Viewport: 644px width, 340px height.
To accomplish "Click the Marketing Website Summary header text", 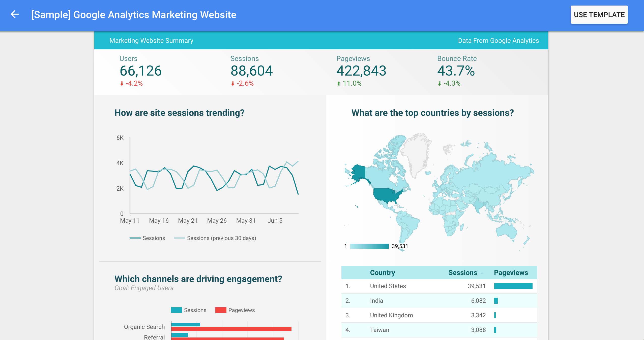I will click(151, 41).
